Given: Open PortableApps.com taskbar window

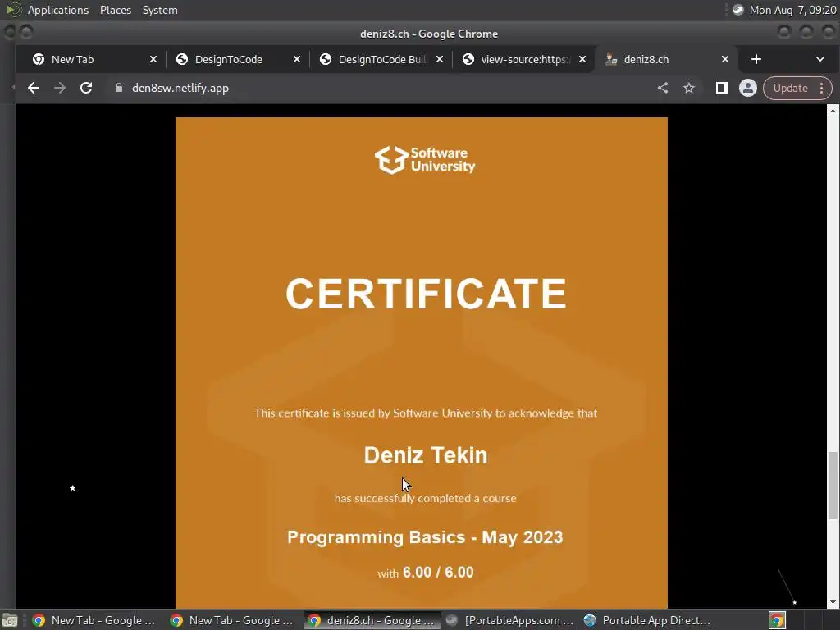Looking at the screenshot, I should (x=509, y=620).
